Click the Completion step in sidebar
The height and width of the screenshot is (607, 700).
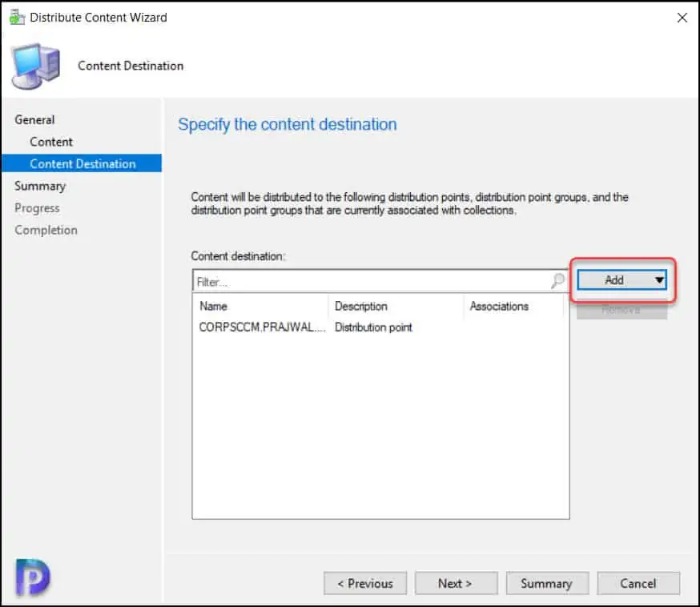(x=46, y=230)
